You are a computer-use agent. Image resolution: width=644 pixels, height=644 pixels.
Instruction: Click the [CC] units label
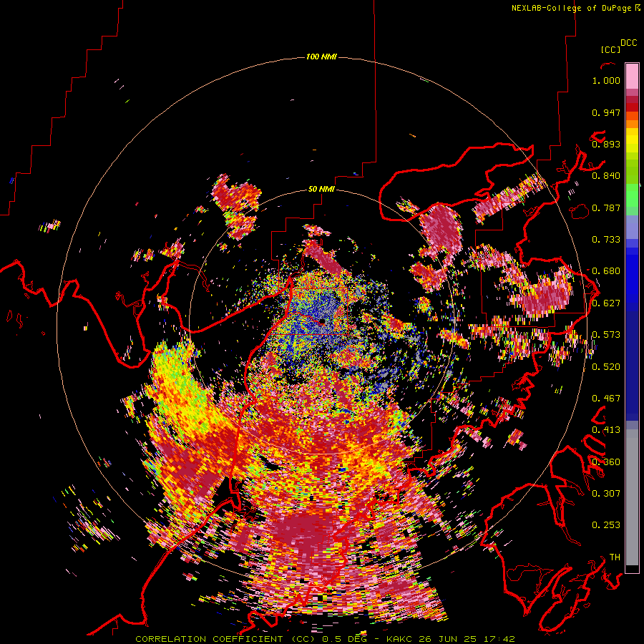[611, 49]
